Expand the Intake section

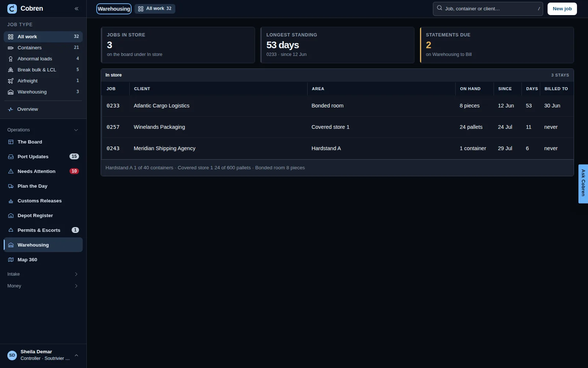pos(43,274)
